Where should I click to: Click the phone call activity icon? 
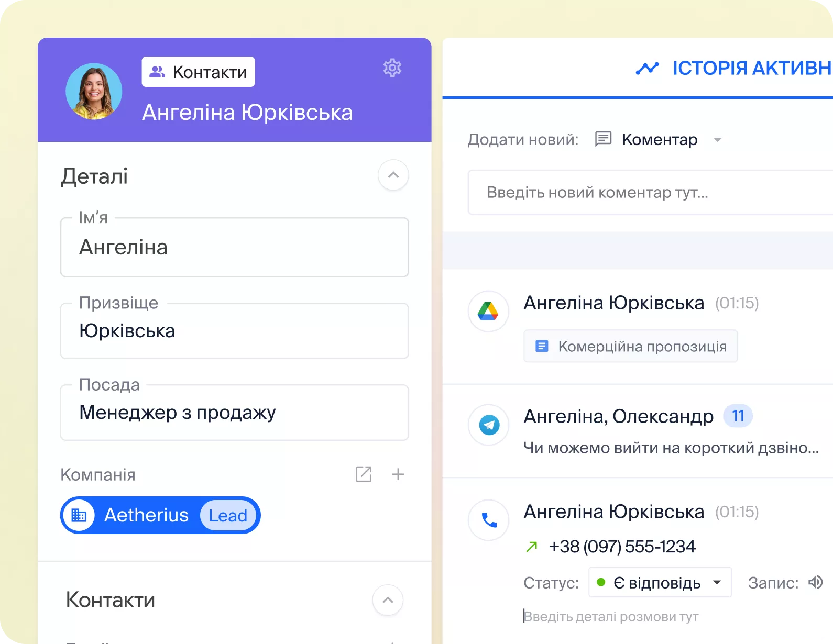pyautogui.click(x=488, y=520)
